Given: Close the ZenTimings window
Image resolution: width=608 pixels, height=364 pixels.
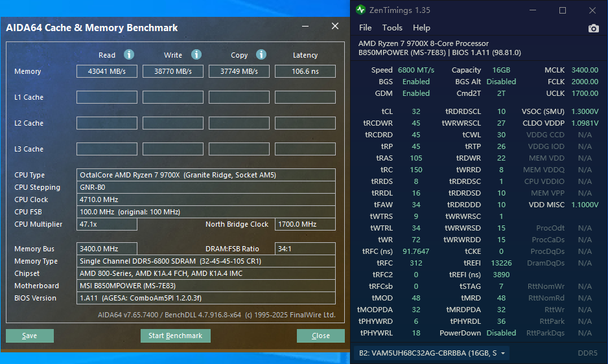Looking at the screenshot, I should [592, 10].
